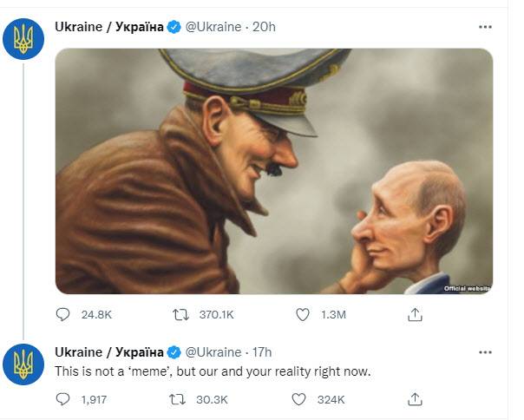The width and height of the screenshot is (524, 420).
Task: Open the Ukraine / Україна display name on first tweet
Action: [x=109, y=27]
